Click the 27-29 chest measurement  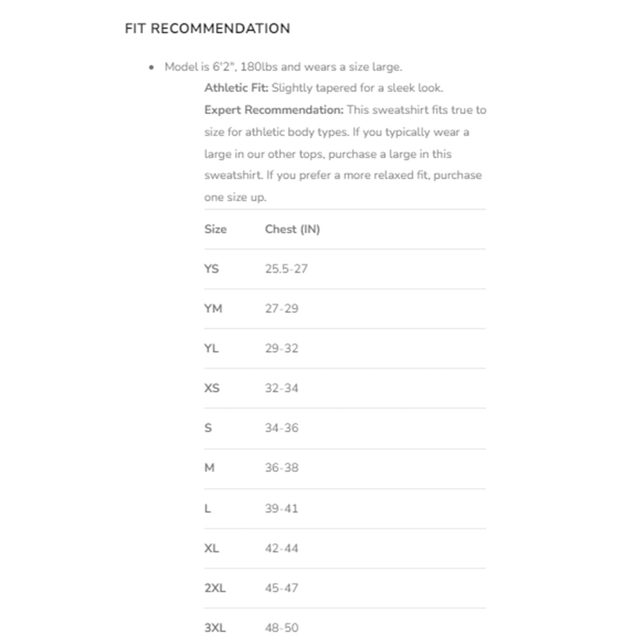click(x=281, y=309)
